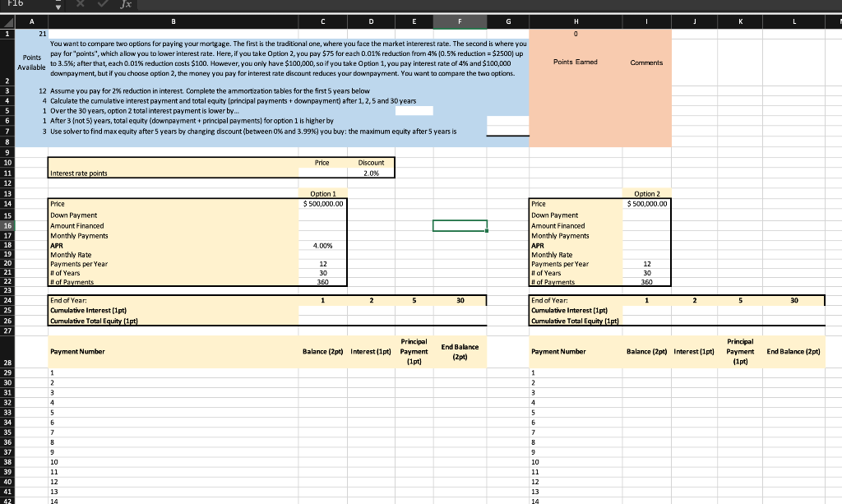Select column J header
This screenshot has width=842, height=504.
point(694,22)
